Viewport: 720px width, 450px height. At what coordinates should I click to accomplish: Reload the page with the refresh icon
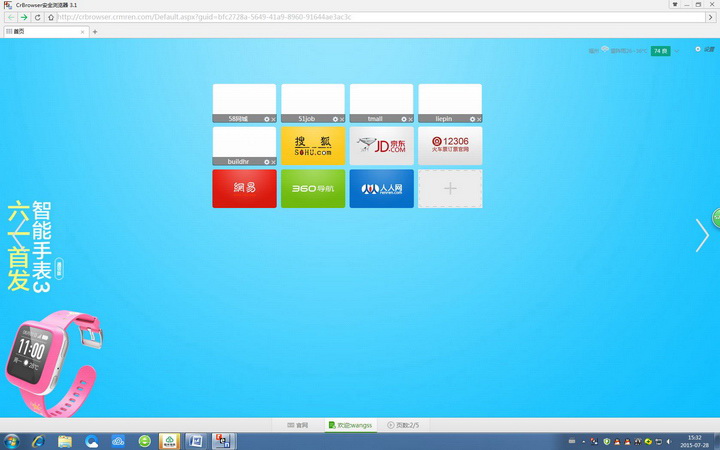(x=38, y=17)
